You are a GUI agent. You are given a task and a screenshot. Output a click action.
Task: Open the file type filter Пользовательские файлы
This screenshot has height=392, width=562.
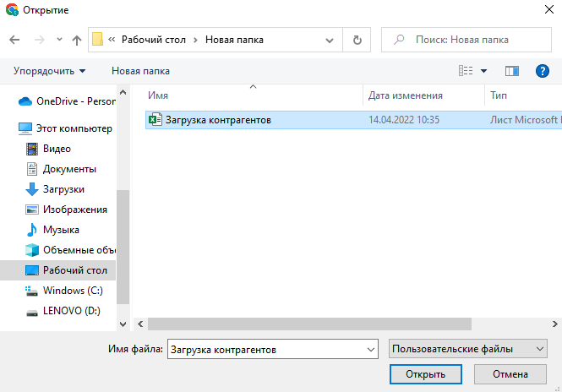point(467,348)
